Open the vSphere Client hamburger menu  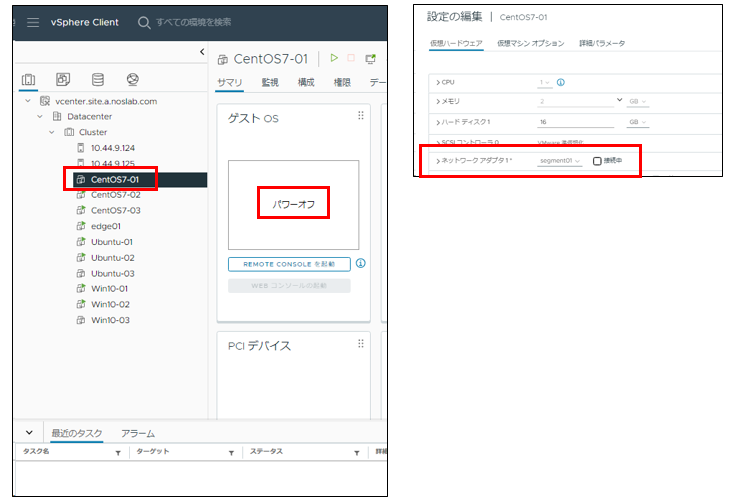click(x=33, y=22)
